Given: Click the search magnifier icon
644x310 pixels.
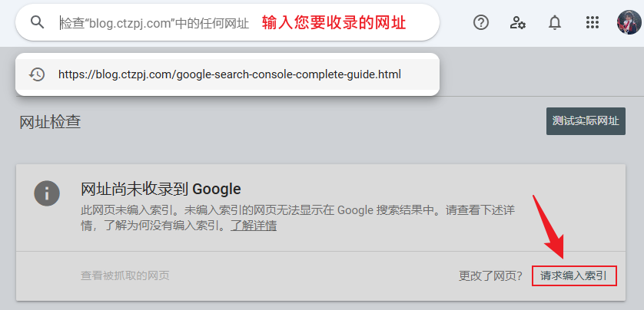Looking at the screenshot, I should (x=37, y=22).
